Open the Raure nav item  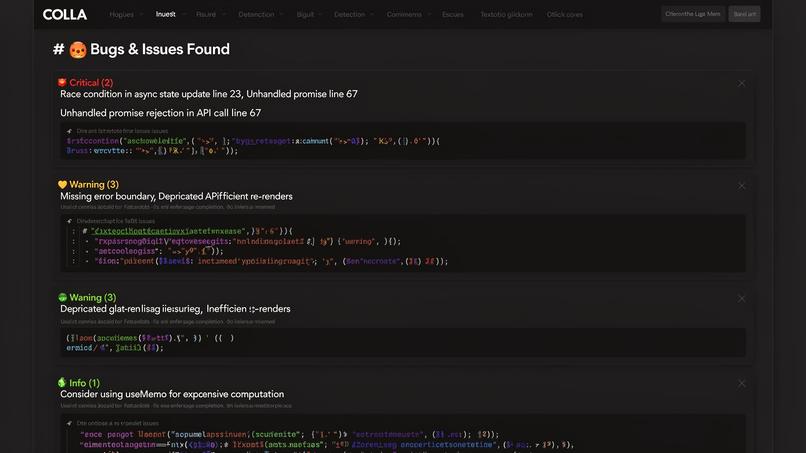[x=206, y=14]
